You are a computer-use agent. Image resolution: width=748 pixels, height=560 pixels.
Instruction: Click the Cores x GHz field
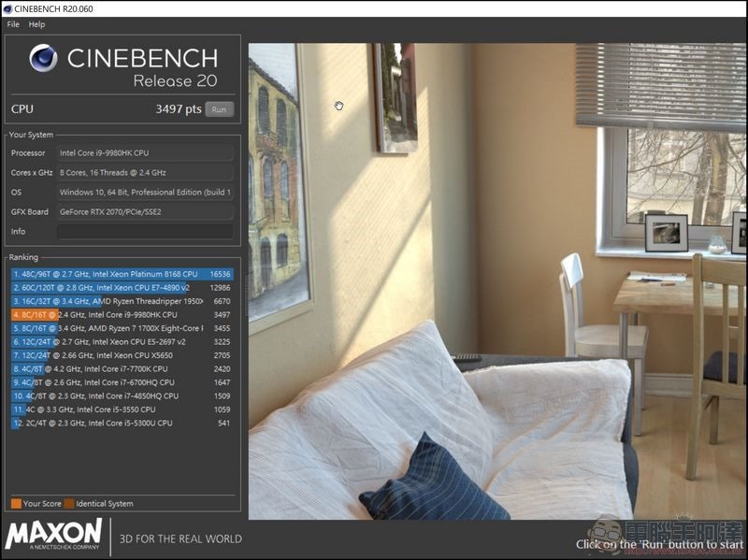(145, 172)
